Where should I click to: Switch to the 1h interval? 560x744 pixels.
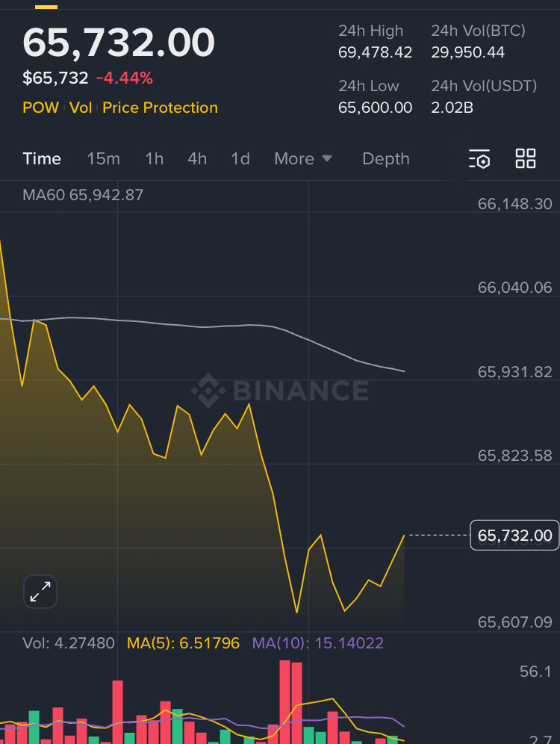pyautogui.click(x=154, y=158)
